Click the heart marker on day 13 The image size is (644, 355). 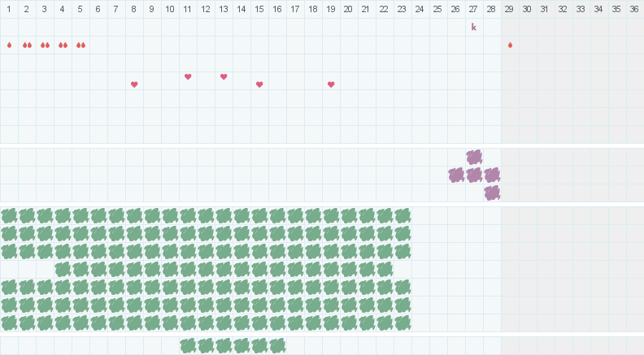pos(224,77)
